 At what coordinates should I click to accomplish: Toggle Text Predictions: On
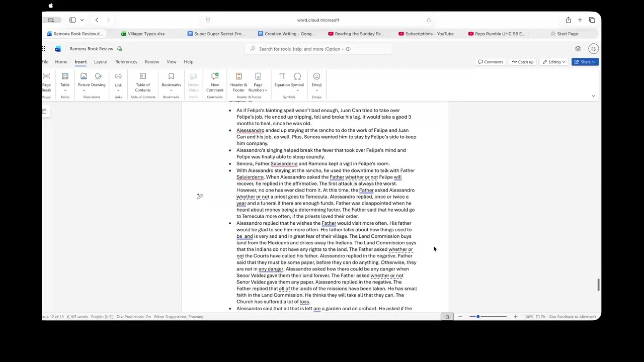[x=133, y=317]
